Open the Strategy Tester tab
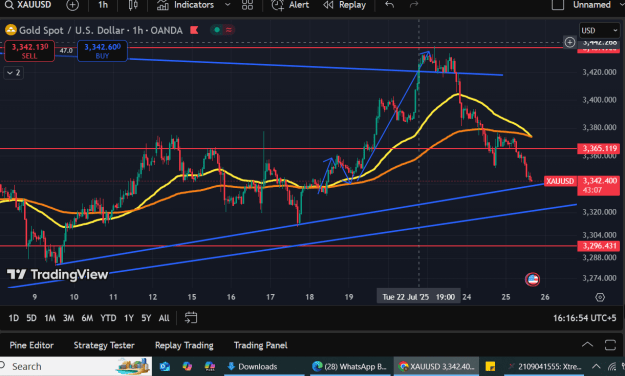The image size is (625, 376). [104, 345]
